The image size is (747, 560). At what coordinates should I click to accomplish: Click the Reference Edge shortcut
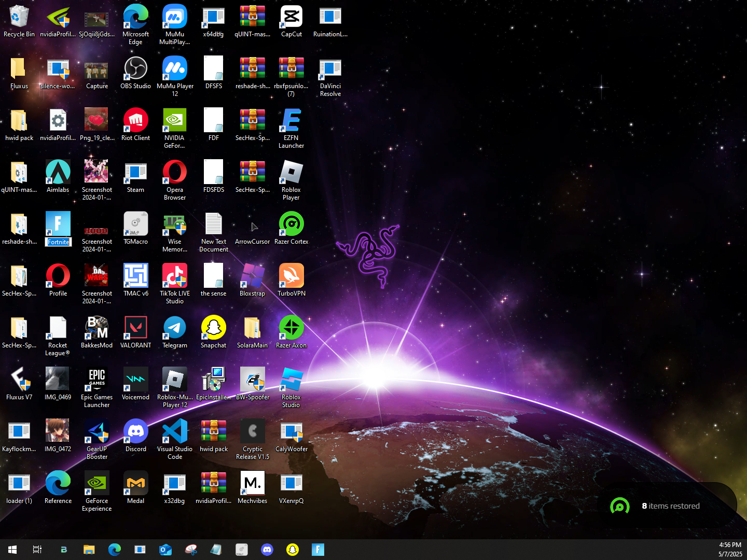coord(58,488)
